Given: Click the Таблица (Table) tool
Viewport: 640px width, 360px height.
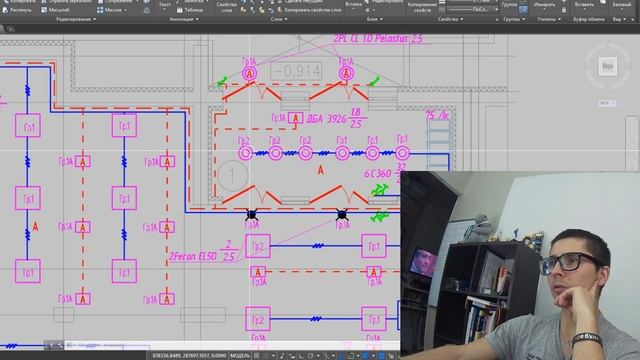Looking at the screenshot, I should (190, 10).
